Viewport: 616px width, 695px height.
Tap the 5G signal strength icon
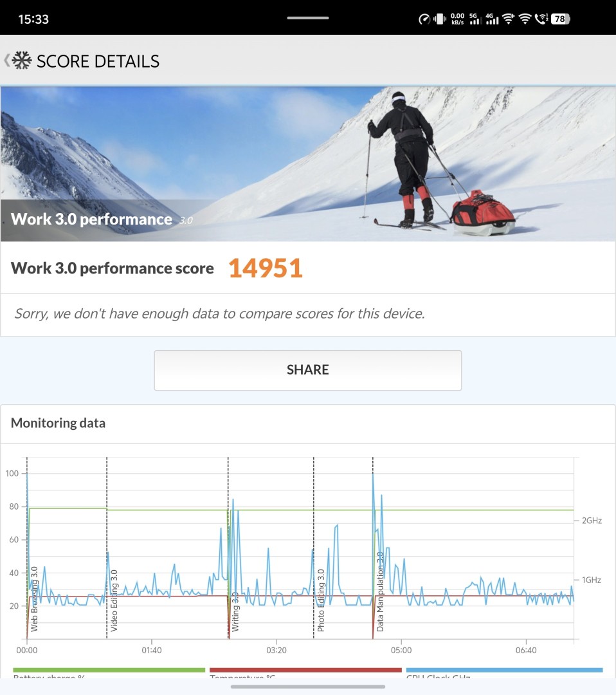(x=476, y=19)
